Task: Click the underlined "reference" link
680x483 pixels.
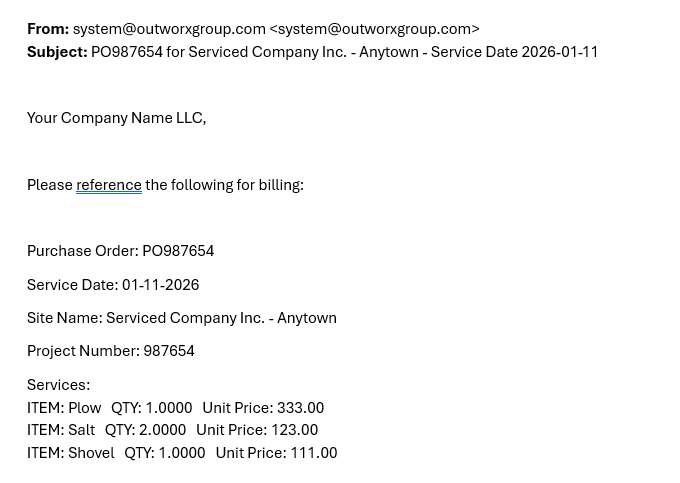Action: 108,185
